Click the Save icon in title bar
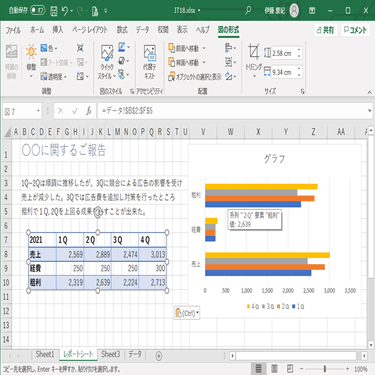Viewport: 375px width, 375px height. [x=54, y=11]
